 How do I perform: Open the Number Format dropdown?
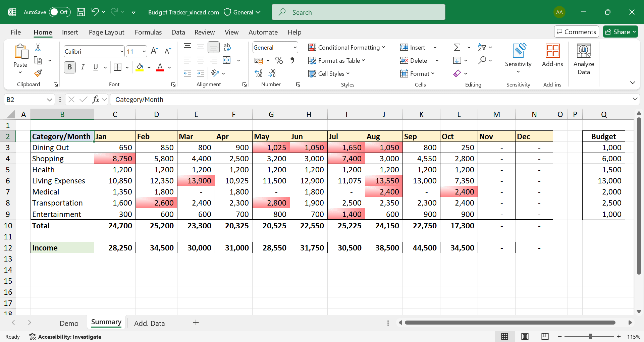click(295, 48)
